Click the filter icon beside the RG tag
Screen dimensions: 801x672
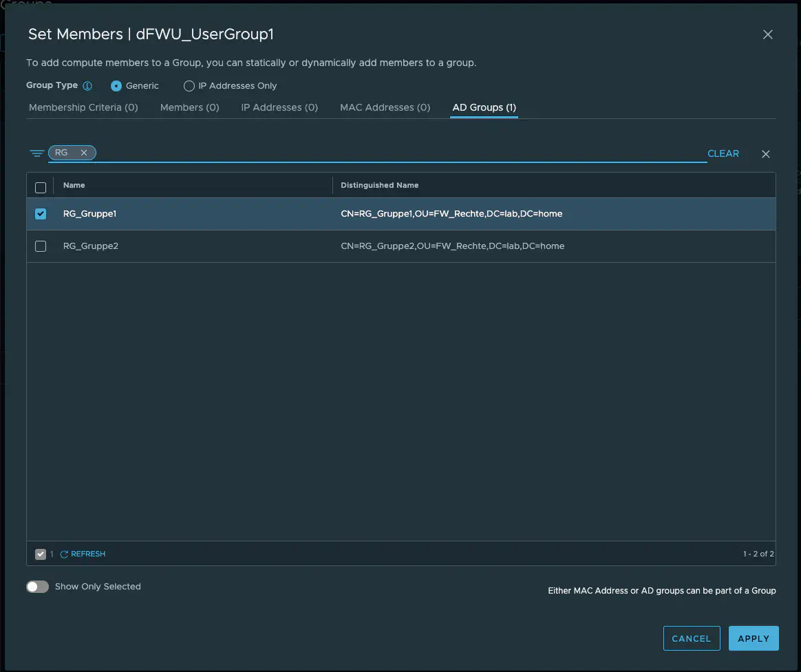[36, 153]
